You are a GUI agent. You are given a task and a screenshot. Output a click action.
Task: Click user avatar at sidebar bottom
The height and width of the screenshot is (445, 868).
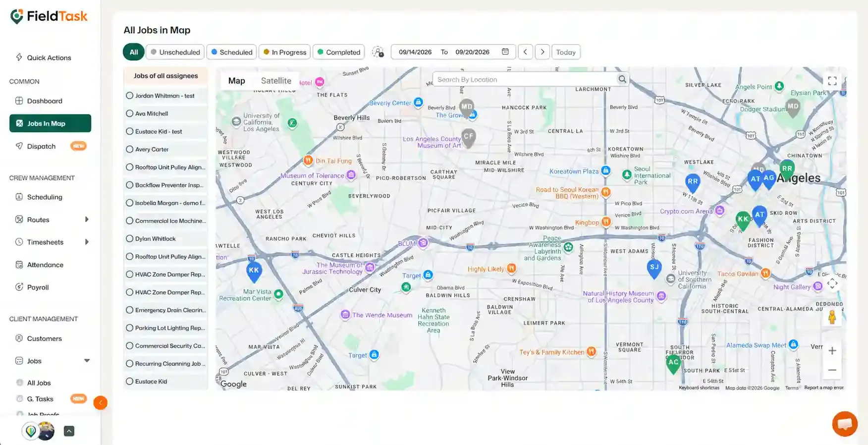46,431
